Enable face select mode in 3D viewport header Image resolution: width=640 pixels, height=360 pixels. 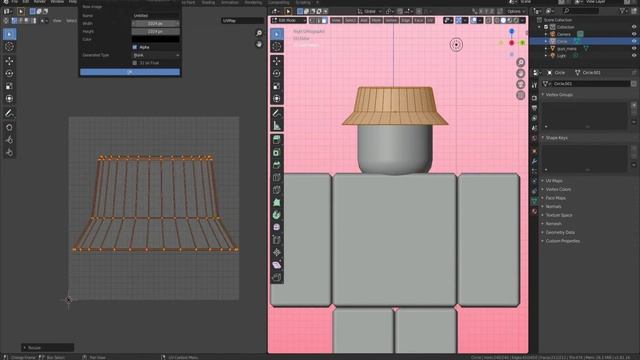click(324, 20)
